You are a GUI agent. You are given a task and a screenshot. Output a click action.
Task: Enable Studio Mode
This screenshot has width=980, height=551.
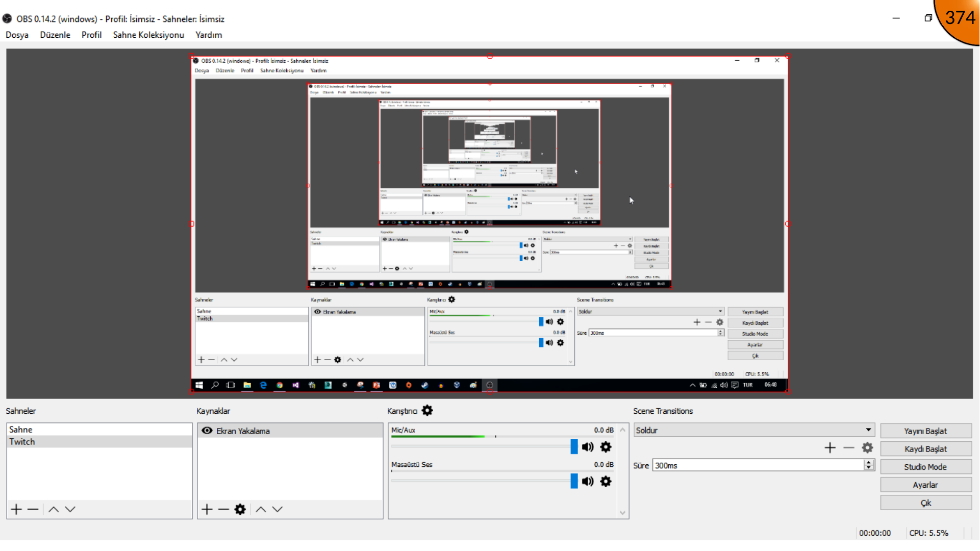(x=925, y=467)
